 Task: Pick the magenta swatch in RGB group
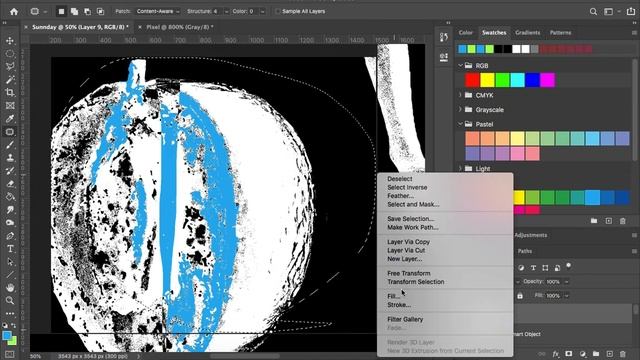coord(548,80)
